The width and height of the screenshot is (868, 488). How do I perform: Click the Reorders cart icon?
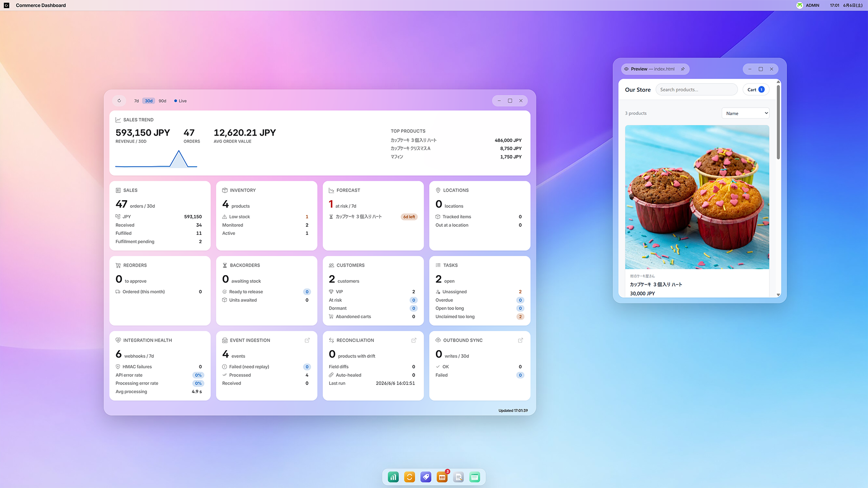[118, 265]
